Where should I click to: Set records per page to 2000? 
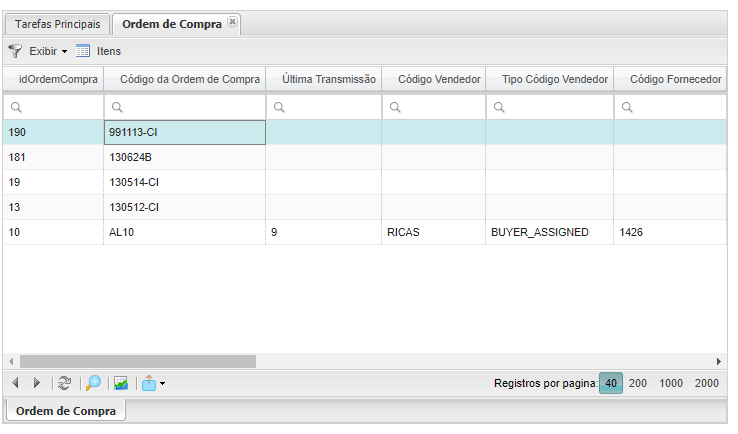[x=707, y=383]
